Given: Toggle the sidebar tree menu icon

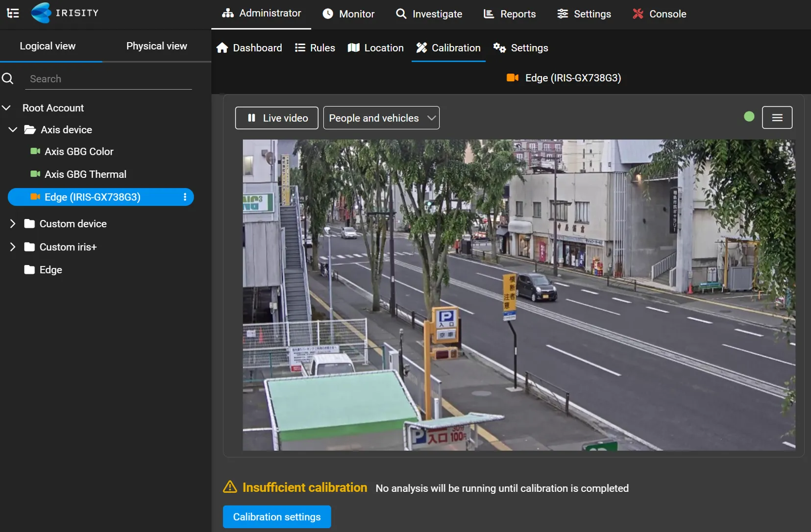Looking at the screenshot, I should [x=13, y=13].
